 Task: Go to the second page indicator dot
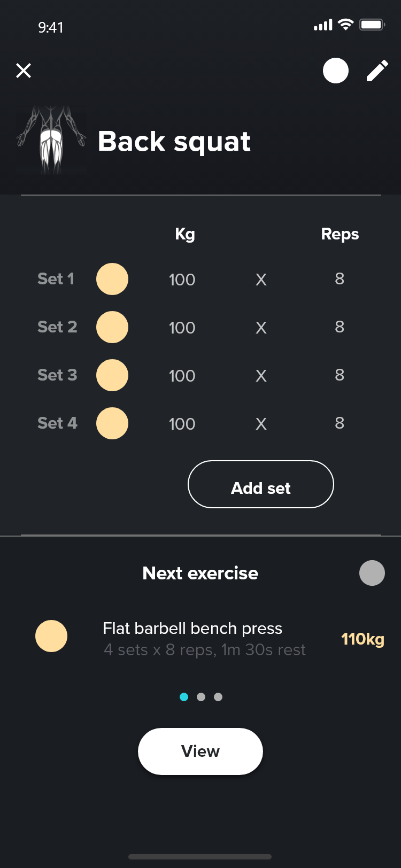201,697
